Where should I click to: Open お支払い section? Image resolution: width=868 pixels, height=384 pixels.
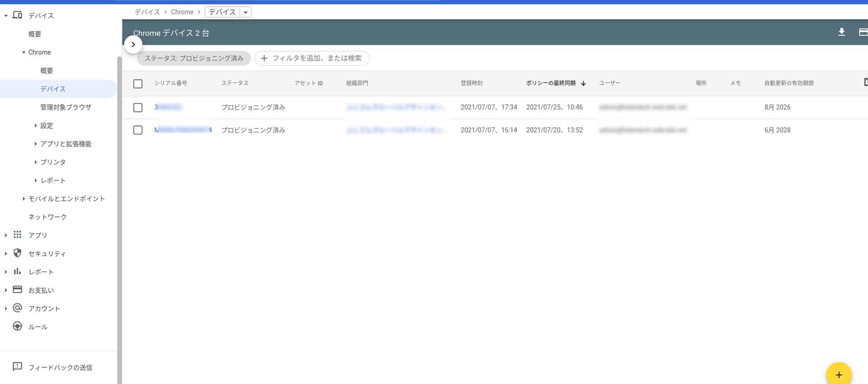coord(41,290)
